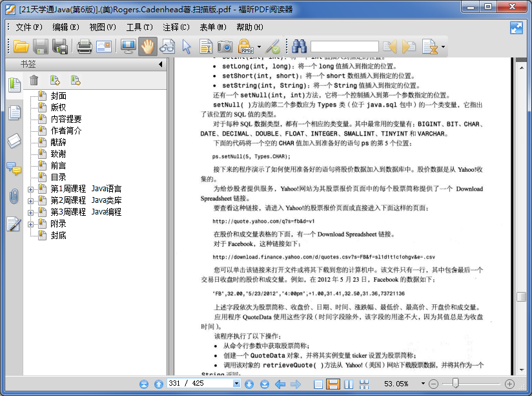This screenshot has width=532, height=396.
Task: Open the Attachments panel icon
Action: pos(14,195)
